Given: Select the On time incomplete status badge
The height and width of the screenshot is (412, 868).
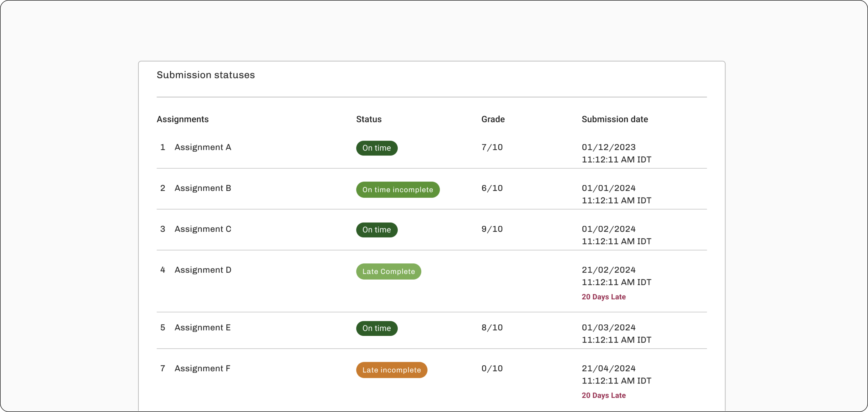Looking at the screenshot, I should pos(398,190).
